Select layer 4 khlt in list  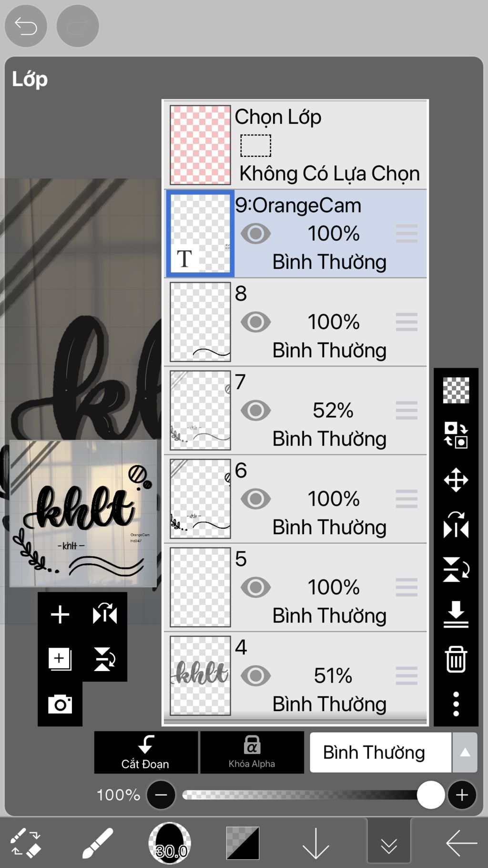(295, 676)
